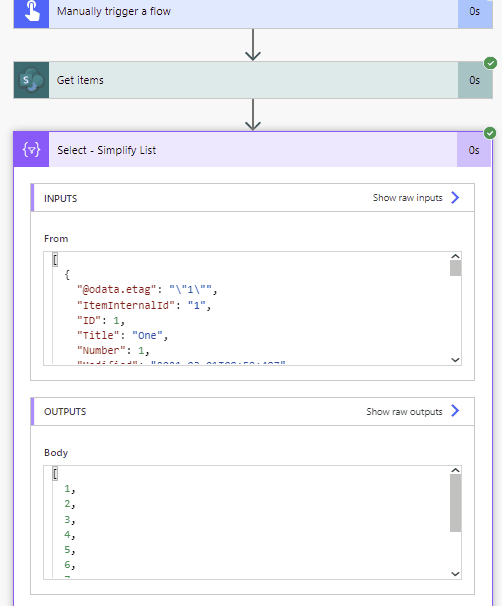
Task: Click the "ItemInternalId": "1" line
Action: [144, 305]
